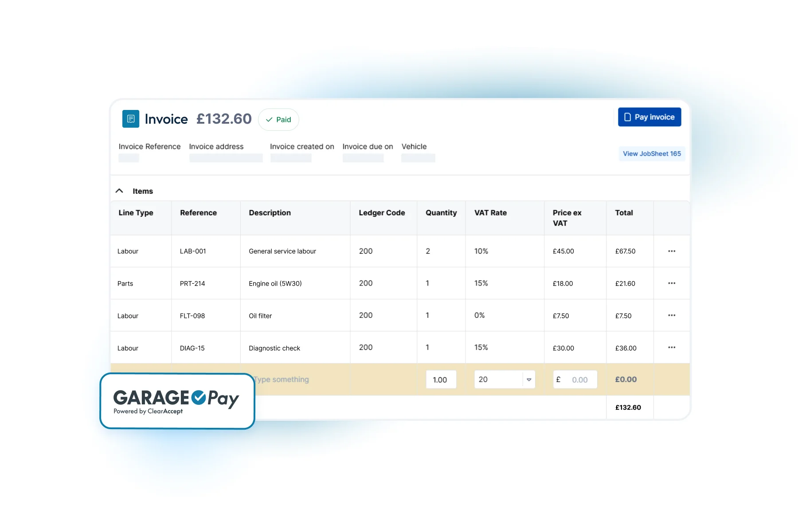Click the Invoice Reference label
Image resolution: width=798 pixels, height=532 pixels.
[x=149, y=146]
